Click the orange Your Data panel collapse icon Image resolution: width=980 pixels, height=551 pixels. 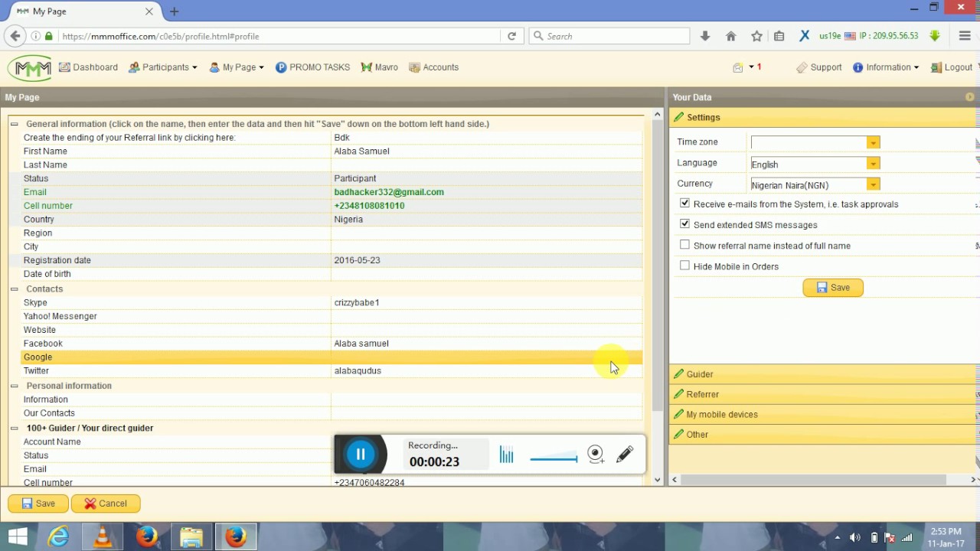coord(970,97)
